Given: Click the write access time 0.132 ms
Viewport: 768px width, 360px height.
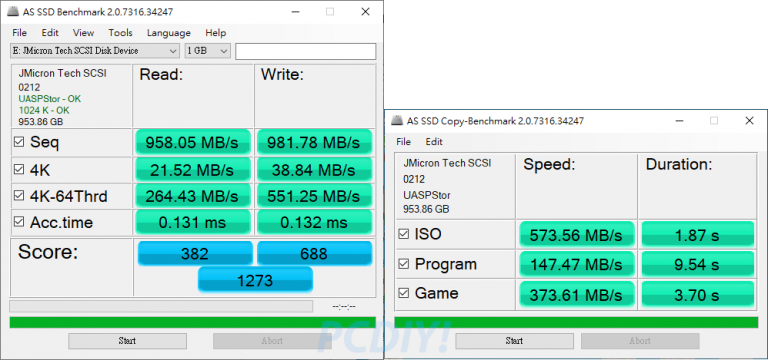Looking at the screenshot, I should pos(314,222).
